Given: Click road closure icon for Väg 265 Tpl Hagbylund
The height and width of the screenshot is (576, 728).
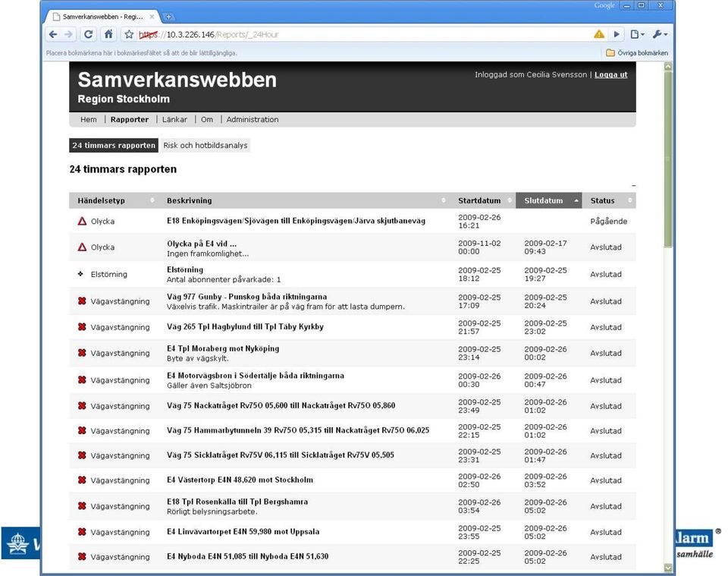Looking at the screenshot, I should click(82, 327).
